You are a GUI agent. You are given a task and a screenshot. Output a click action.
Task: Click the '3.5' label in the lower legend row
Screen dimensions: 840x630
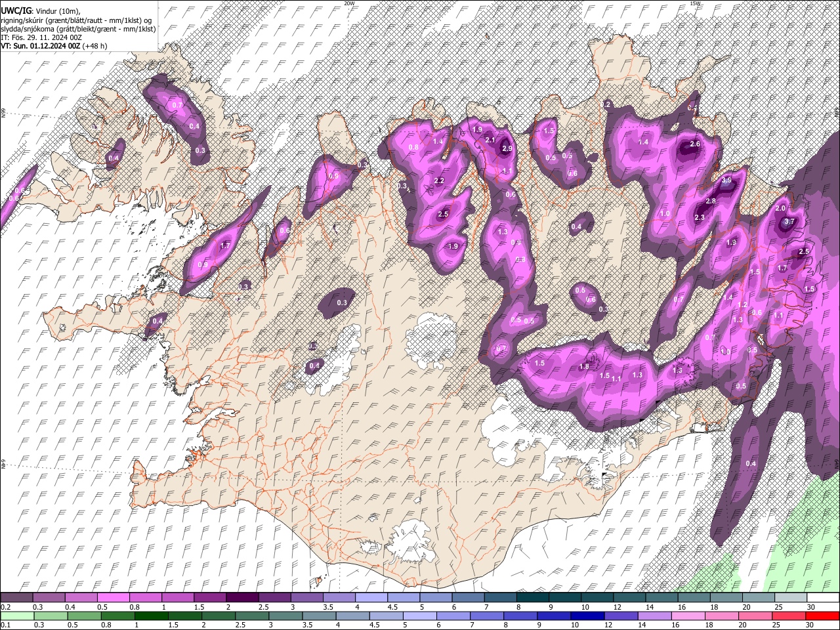[307, 624]
